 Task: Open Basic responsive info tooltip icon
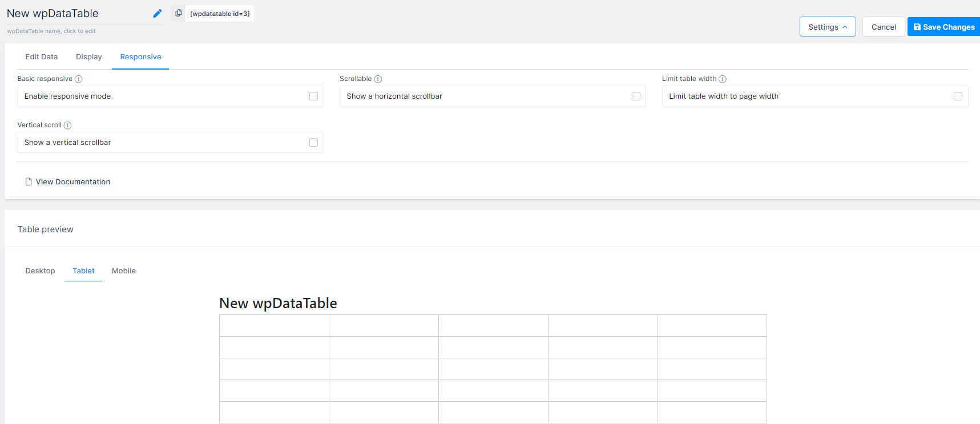(x=79, y=79)
